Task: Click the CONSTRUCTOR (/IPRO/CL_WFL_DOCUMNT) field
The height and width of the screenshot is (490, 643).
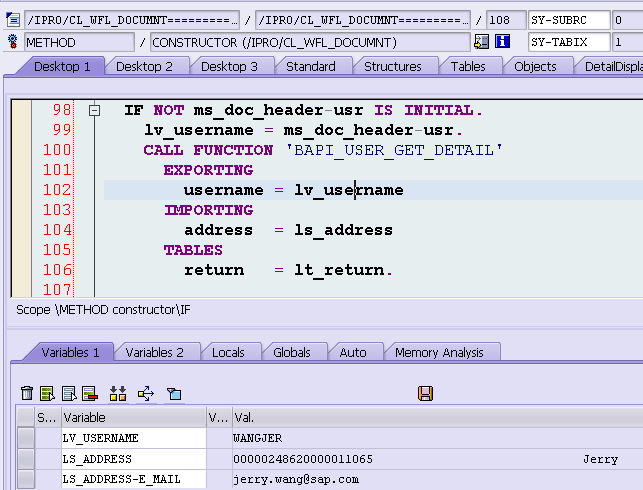Action: [310, 42]
